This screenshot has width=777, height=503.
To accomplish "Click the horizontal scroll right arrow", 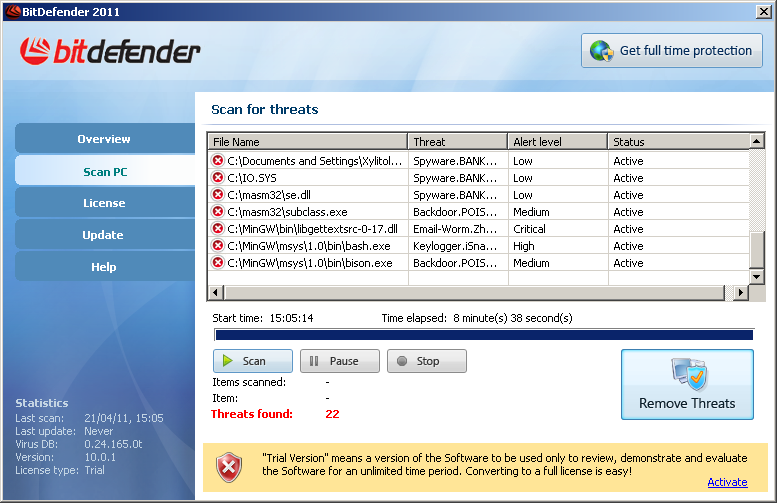I will coord(740,292).
